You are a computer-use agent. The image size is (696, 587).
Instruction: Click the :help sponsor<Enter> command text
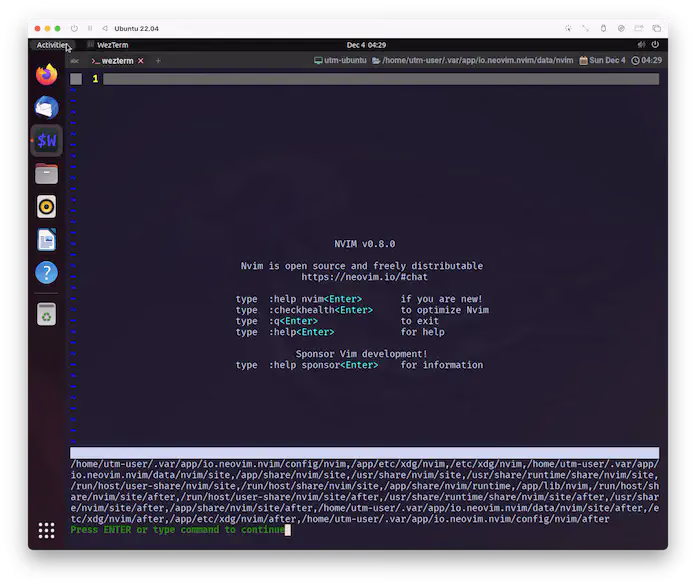pos(324,365)
